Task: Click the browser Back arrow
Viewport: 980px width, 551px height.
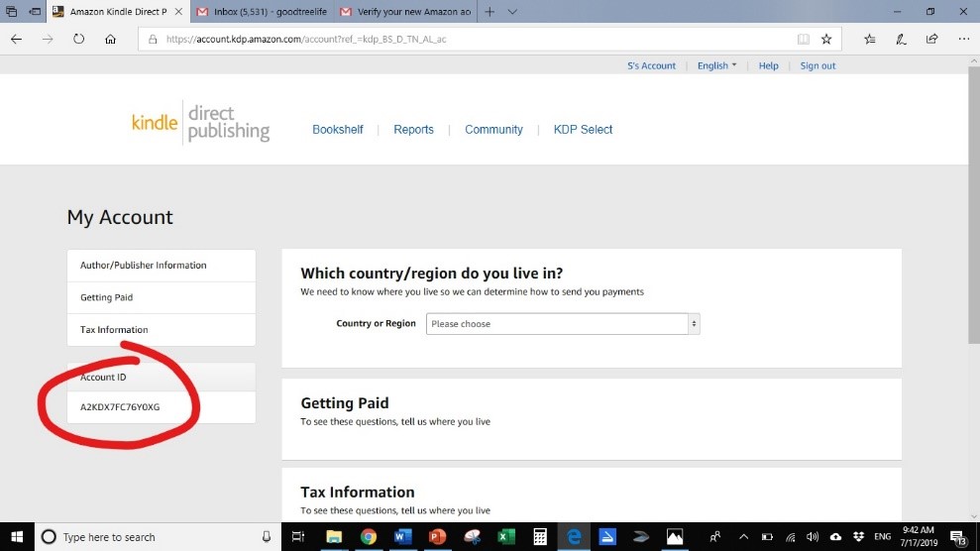Action: (x=16, y=39)
